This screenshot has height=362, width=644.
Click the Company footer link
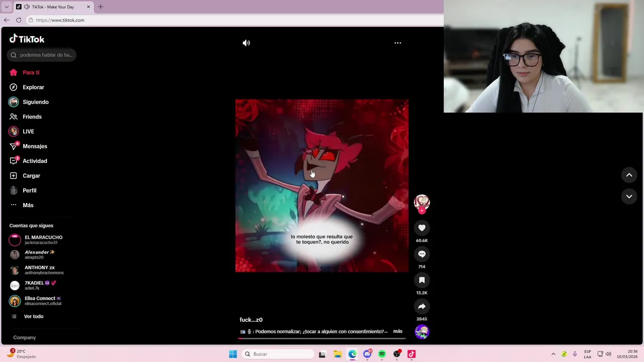click(x=24, y=337)
